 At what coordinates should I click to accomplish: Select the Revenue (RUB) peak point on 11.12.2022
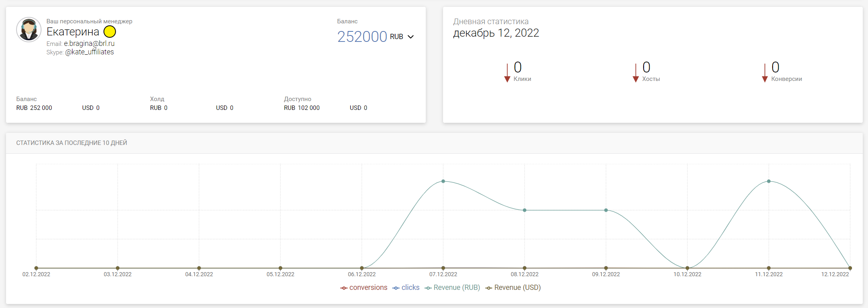pos(769,181)
